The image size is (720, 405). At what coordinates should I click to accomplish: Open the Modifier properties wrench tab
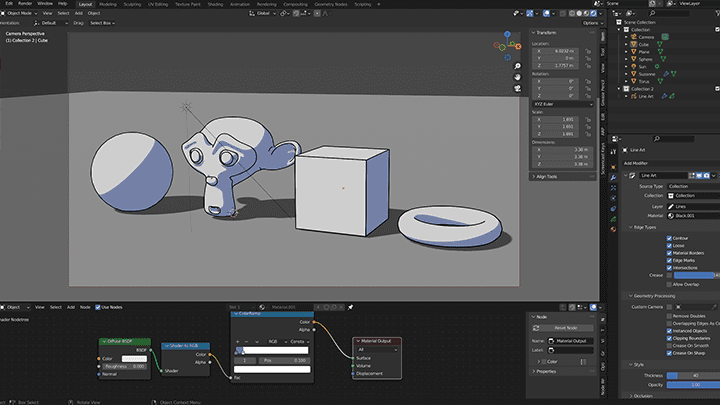(613, 177)
